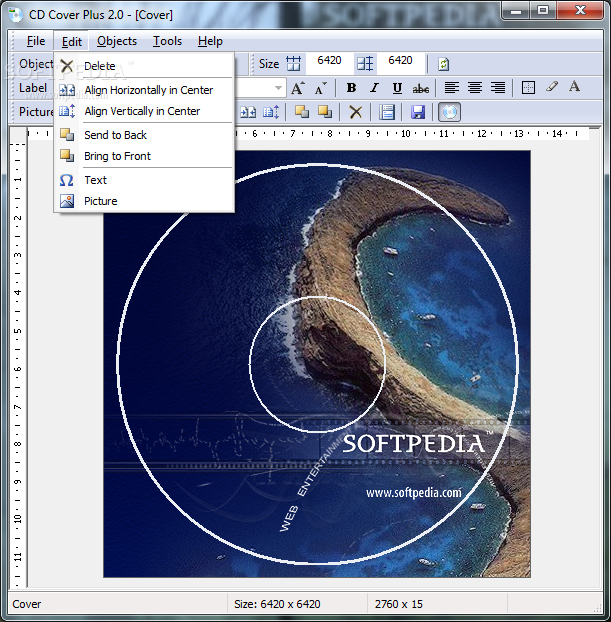611x622 pixels.
Task: Click the CD Cover Plus app icon
Action: tap(15, 15)
